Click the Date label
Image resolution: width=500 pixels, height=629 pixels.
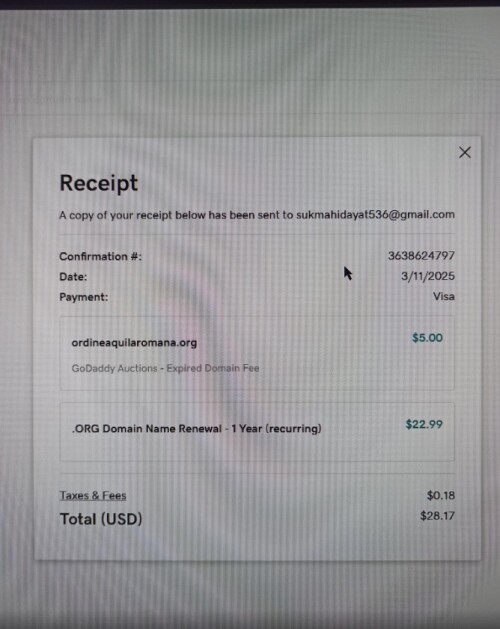point(73,277)
